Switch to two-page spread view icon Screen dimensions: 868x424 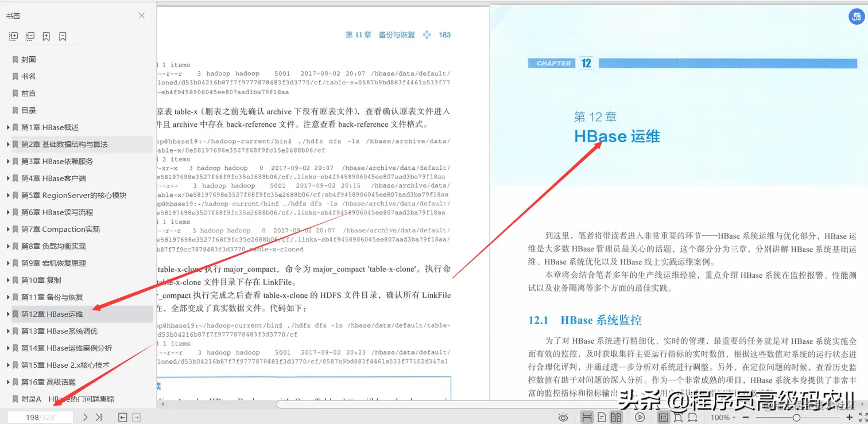[617, 417]
